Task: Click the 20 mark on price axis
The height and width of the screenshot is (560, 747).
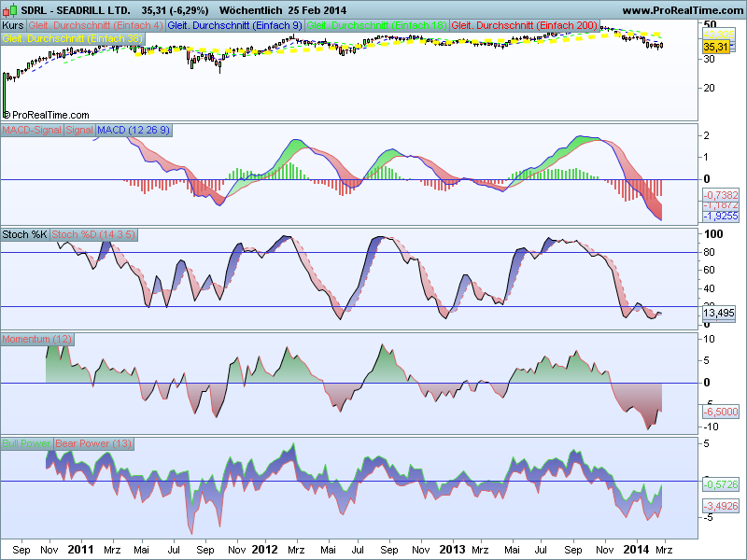Action: tap(709, 88)
